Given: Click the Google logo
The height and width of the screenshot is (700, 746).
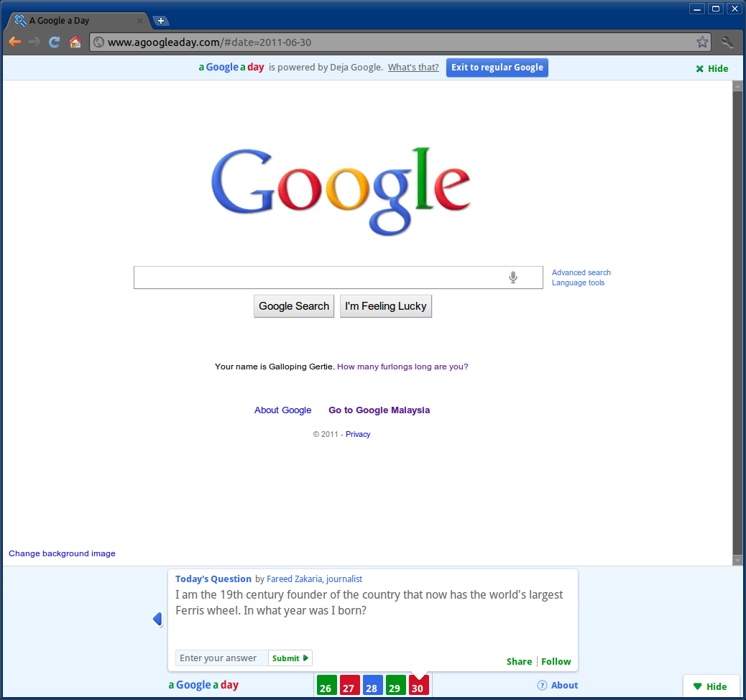Looking at the screenshot, I should click(341, 191).
